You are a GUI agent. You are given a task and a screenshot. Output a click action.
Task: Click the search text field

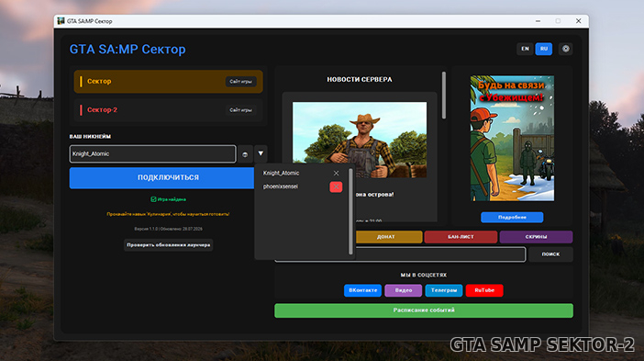[440, 254]
